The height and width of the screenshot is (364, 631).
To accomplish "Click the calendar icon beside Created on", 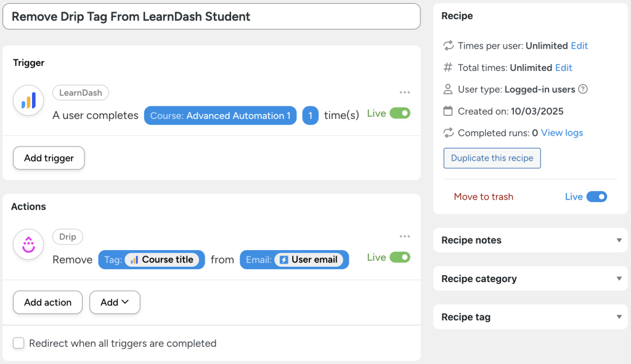I will pyautogui.click(x=447, y=111).
